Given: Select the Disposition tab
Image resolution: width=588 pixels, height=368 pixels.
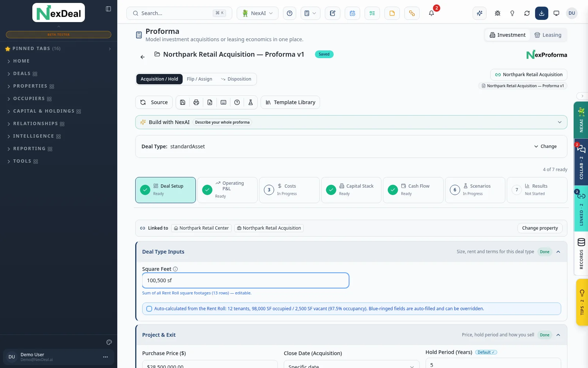Looking at the screenshot, I should (x=236, y=79).
